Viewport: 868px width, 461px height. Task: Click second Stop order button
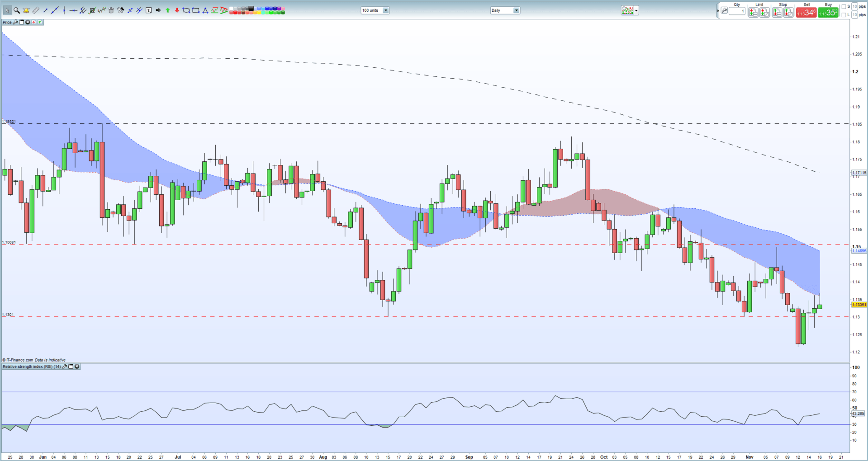click(788, 12)
